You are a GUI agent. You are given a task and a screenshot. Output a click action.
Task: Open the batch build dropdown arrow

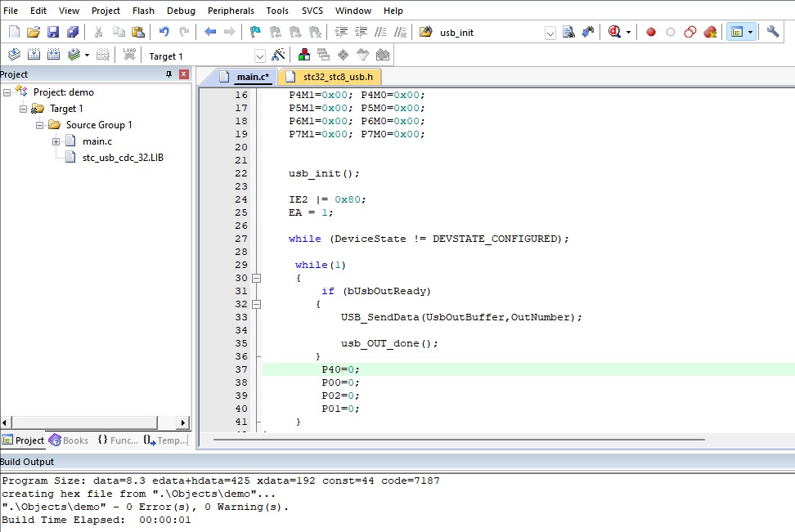click(x=88, y=55)
